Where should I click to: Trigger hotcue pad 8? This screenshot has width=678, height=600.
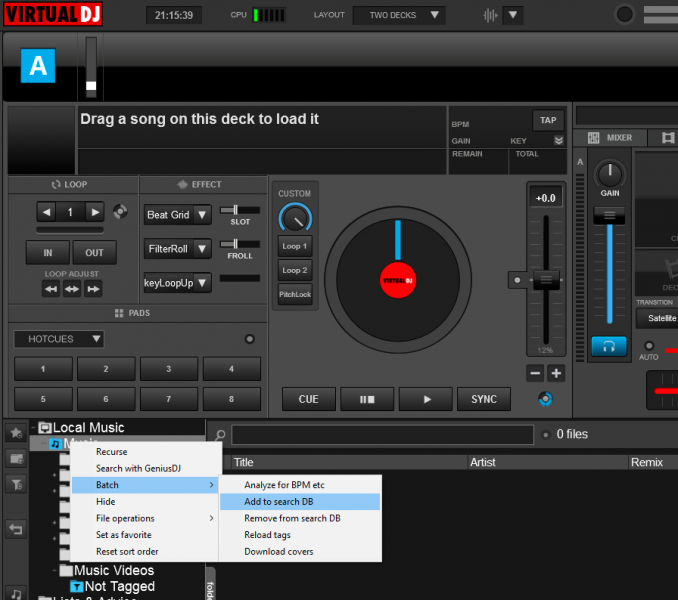click(232, 399)
